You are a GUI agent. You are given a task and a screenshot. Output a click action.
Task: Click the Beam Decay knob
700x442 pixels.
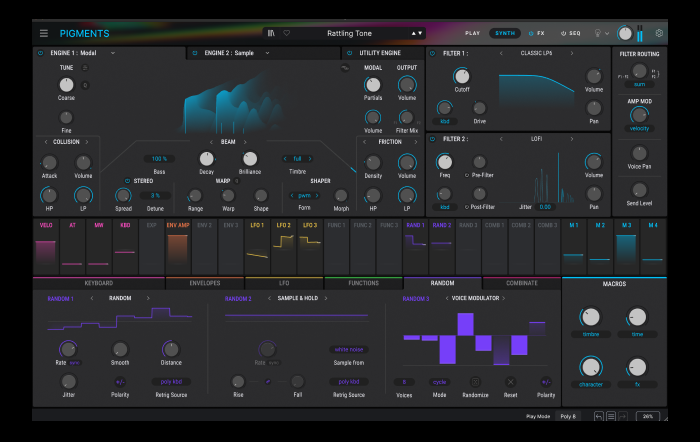coord(206,158)
